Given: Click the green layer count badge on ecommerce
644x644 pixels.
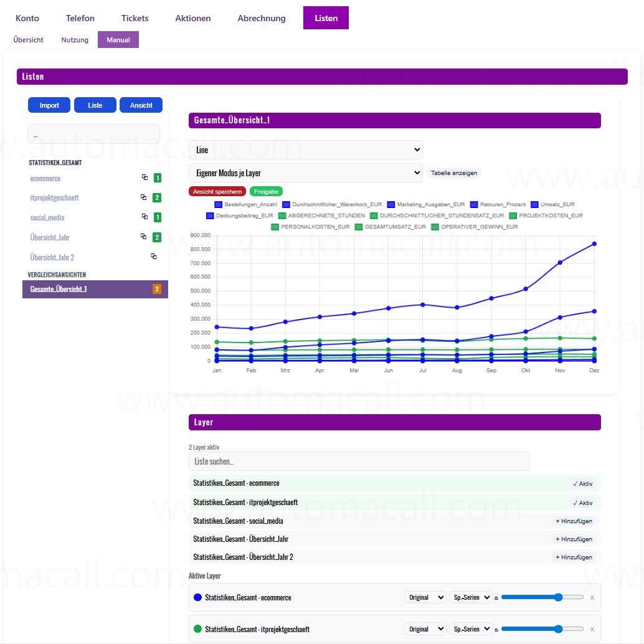Looking at the screenshot, I should point(156,178).
